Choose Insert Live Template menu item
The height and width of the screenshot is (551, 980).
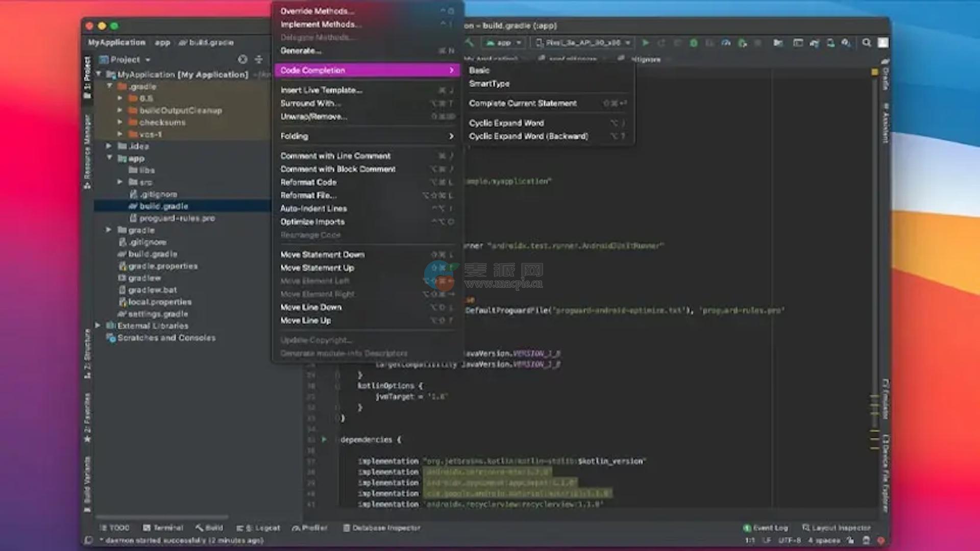coord(366,90)
